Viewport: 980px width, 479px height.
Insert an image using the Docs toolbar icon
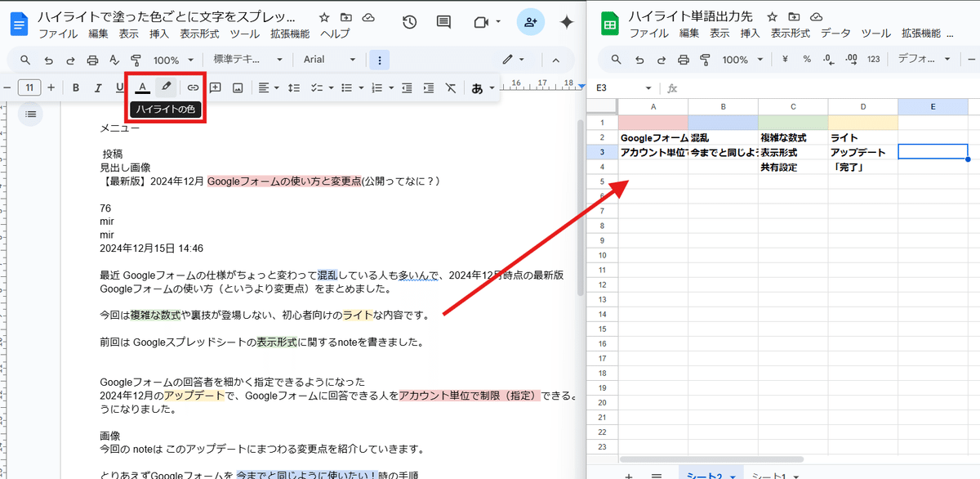click(238, 87)
